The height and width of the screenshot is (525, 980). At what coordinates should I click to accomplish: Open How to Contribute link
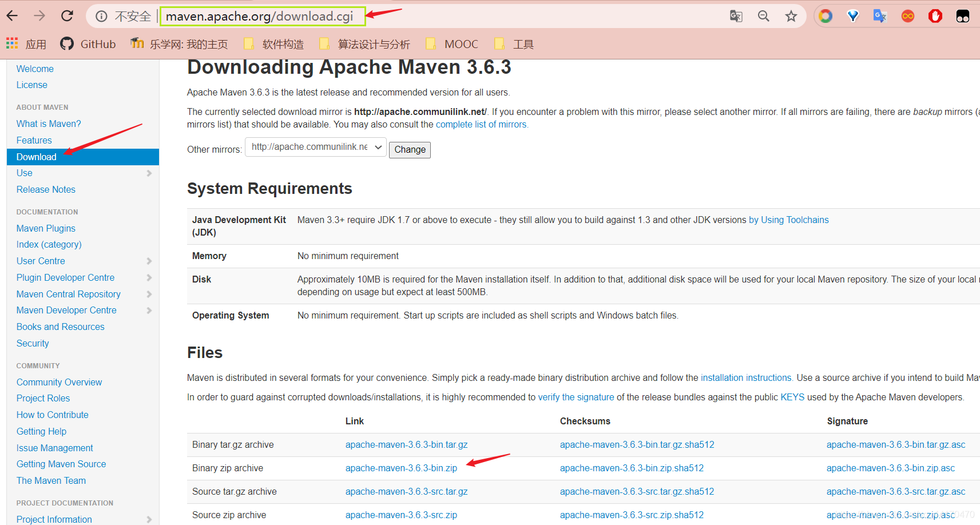click(x=53, y=415)
